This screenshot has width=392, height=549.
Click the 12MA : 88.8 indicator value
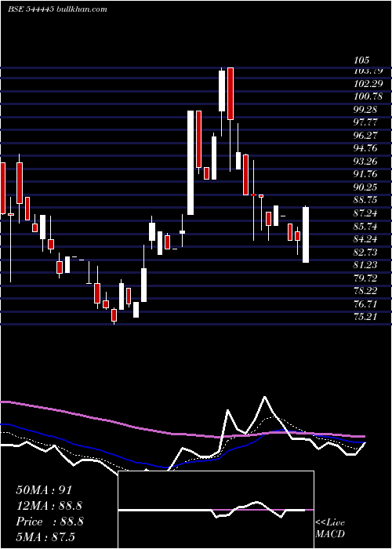[x=49, y=506]
